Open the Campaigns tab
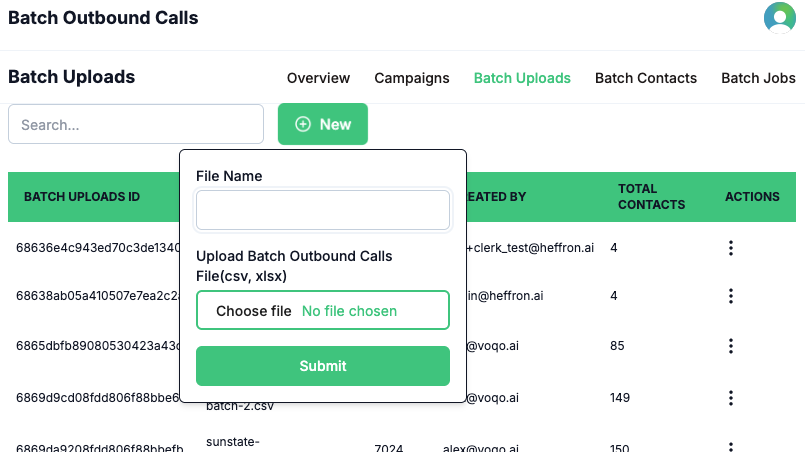 coord(412,78)
